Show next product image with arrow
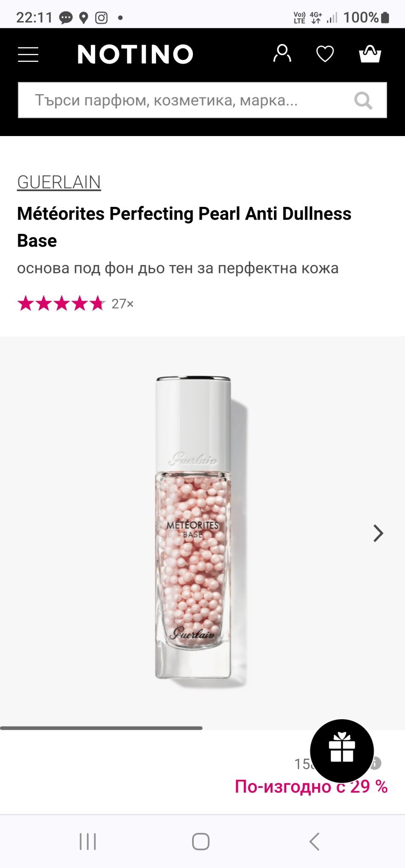 pos(378,533)
